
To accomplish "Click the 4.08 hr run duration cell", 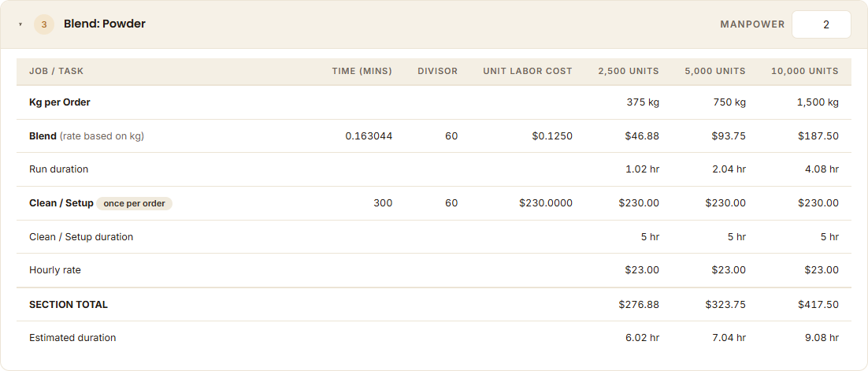I will 822,169.
